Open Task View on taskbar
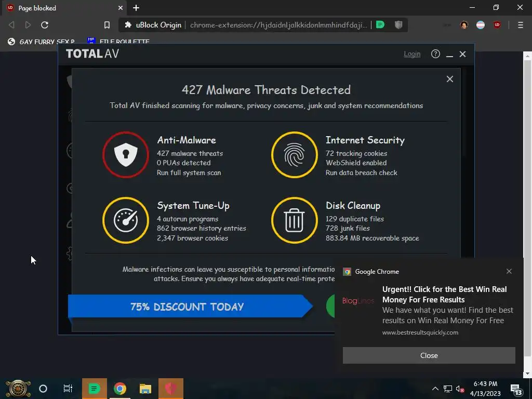This screenshot has height=399, width=532. (68, 389)
